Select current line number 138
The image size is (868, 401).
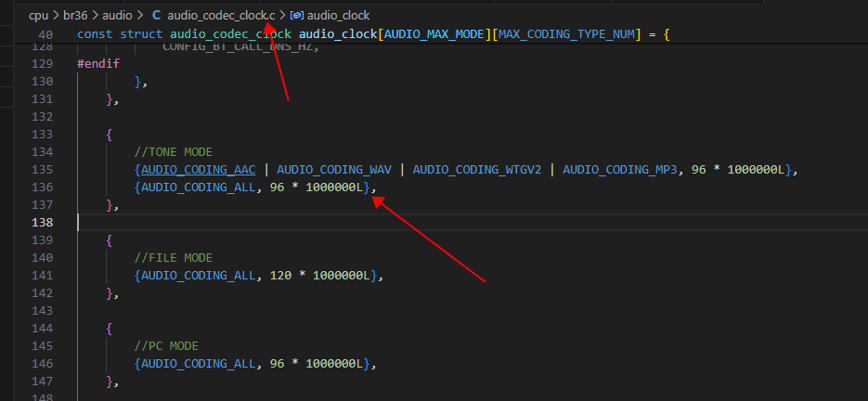click(x=42, y=223)
